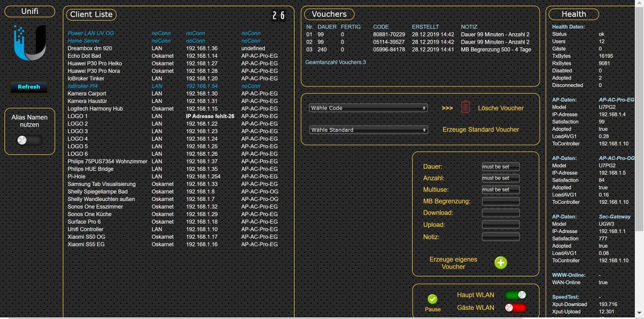Click the green checkmark Pause icon
This screenshot has height=319, width=644.
tap(433, 299)
